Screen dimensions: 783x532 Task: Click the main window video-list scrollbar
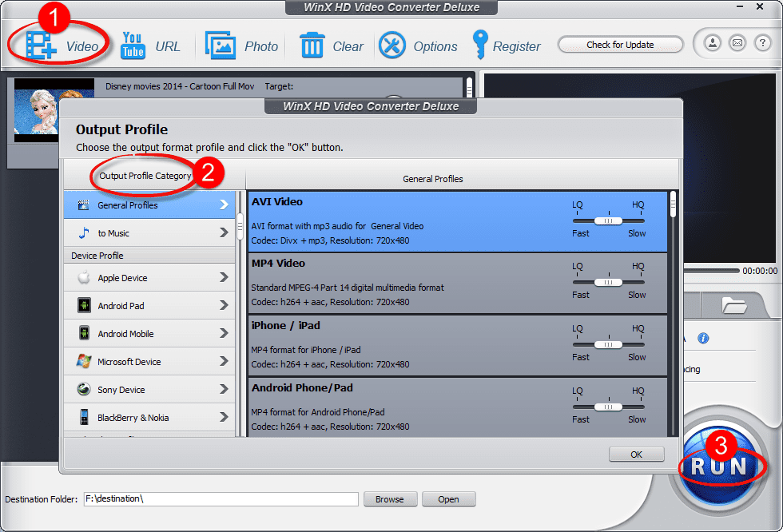click(x=470, y=87)
